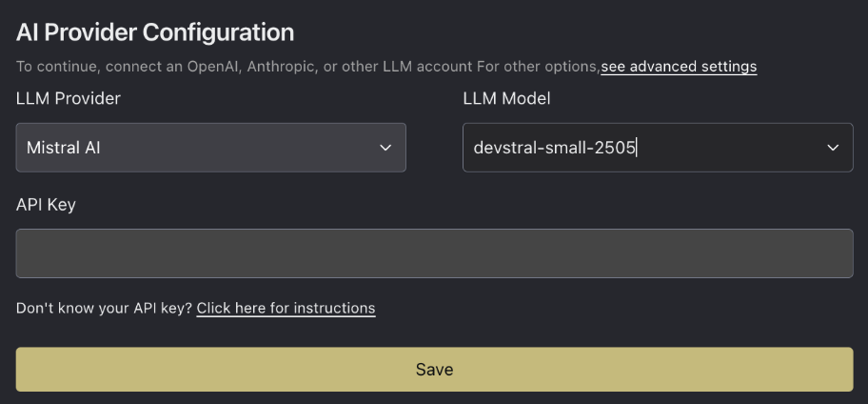Screen dimensions: 868x404
Task: Click the Mistral AI selected value text
Action: [64, 148]
